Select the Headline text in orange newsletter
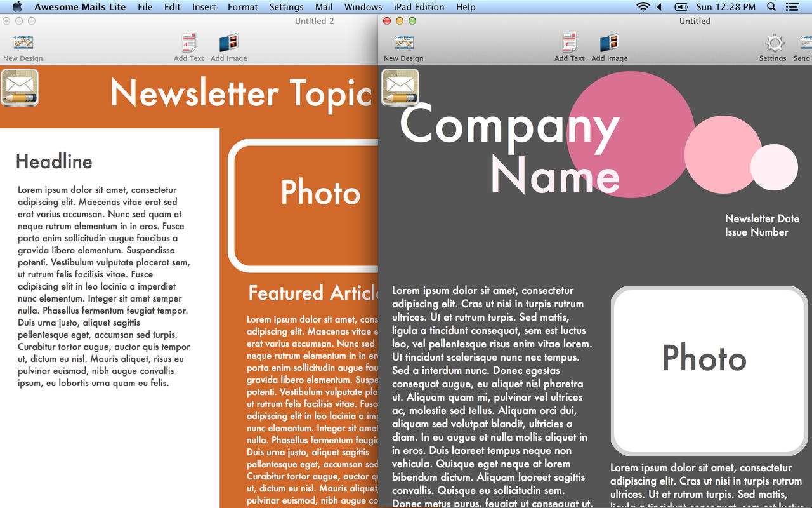 (x=54, y=162)
